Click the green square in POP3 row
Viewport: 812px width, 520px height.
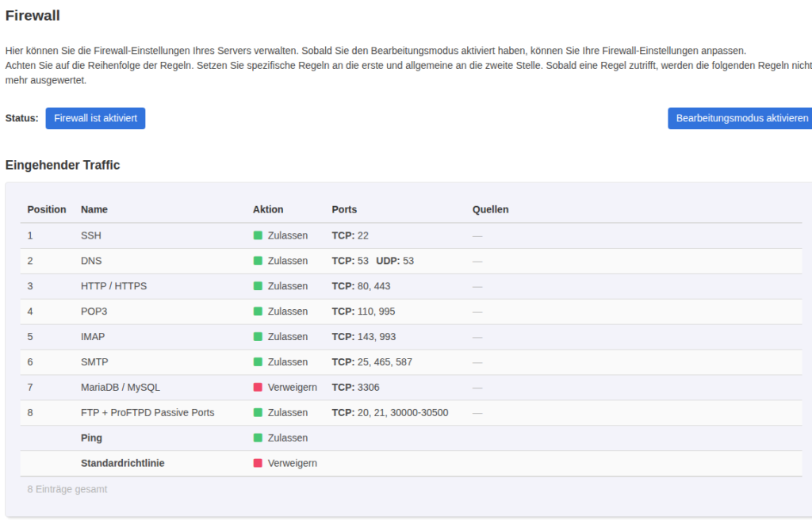[258, 312]
